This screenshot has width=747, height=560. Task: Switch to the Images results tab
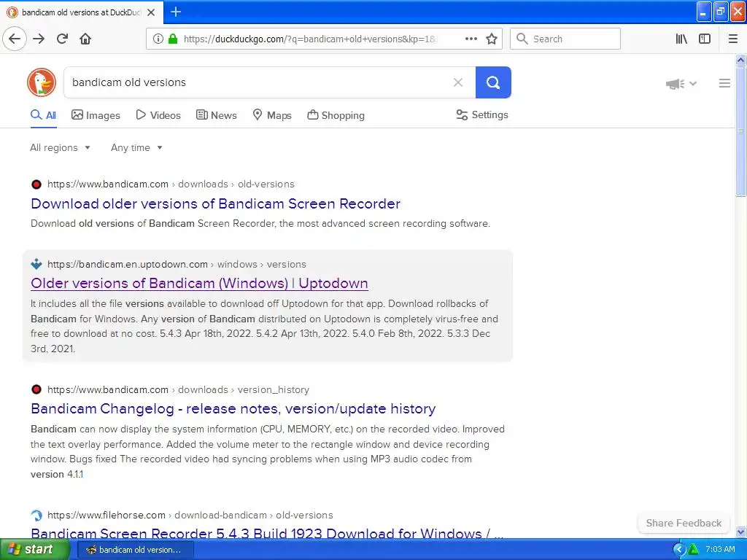tap(96, 114)
